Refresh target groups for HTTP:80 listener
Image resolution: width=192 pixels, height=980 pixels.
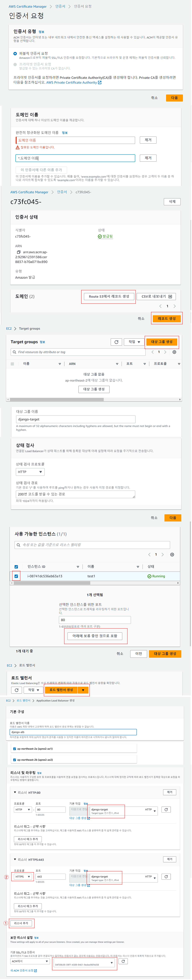(166, 810)
